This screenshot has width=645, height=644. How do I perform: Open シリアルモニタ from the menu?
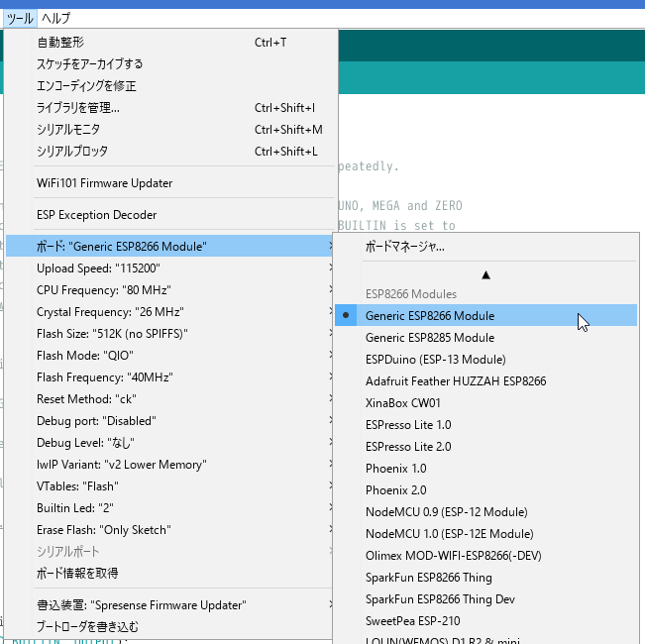(169, 130)
